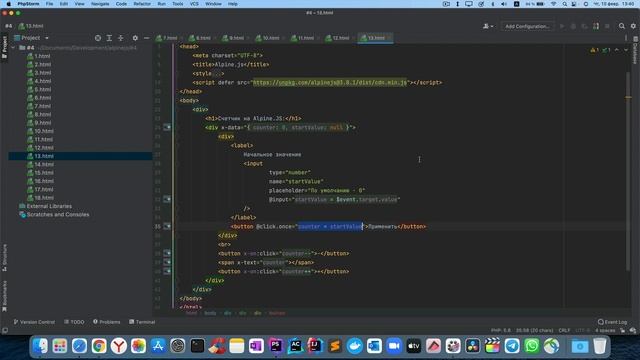640x360 pixels.
Task: Click the Collapse All icon in Project panel
Action: pos(120,38)
